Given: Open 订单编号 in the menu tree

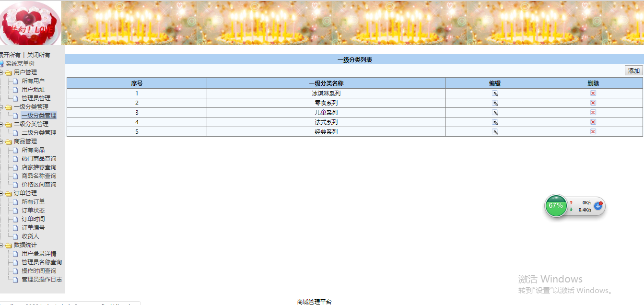Looking at the screenshot, I should [33, 228].
